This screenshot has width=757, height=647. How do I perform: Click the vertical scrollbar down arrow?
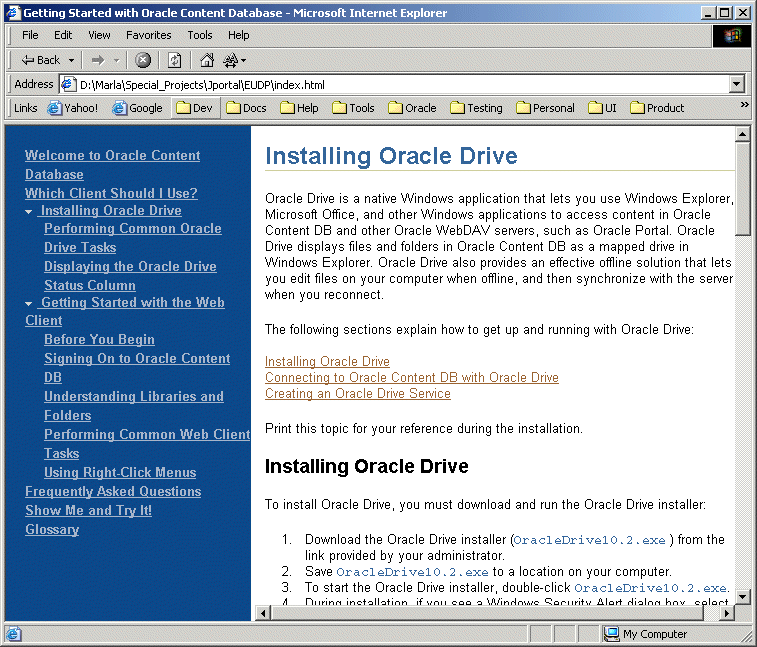click(743, 597)
